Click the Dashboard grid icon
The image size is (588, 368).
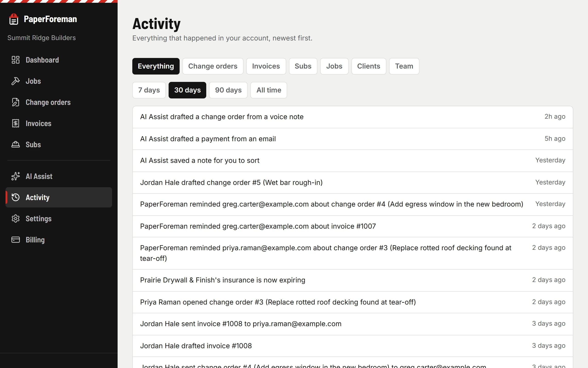16,60
